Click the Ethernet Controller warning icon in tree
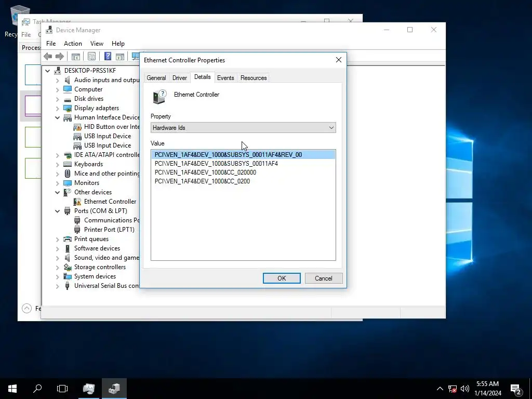Image resolution: width=532 pixels, height=399 pixels. tap(77, 202)
